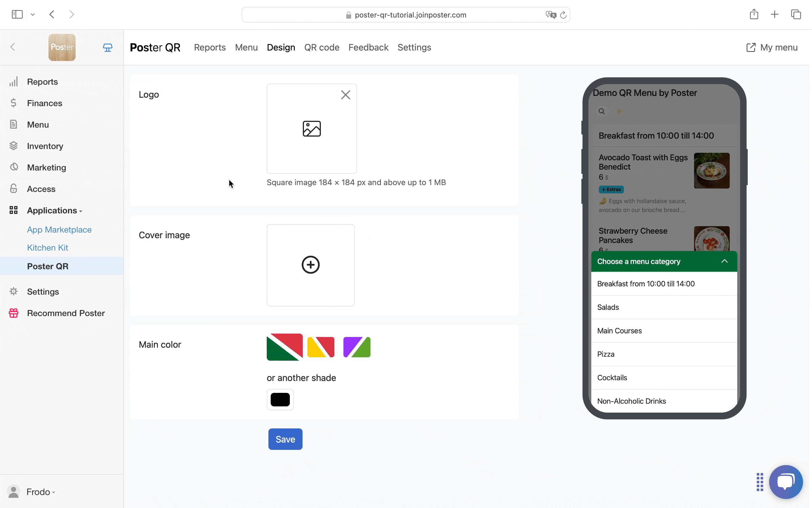
Task: Open a new tab with plus icon
Action: [775, 14]
